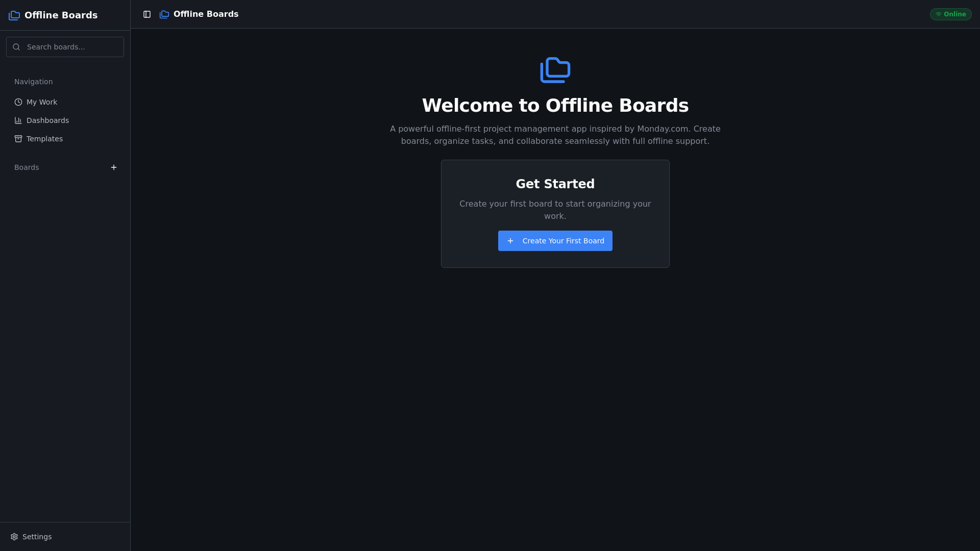
Task: Click the Welcome to Offline Boards heading
Action: (x=555, y=106)
